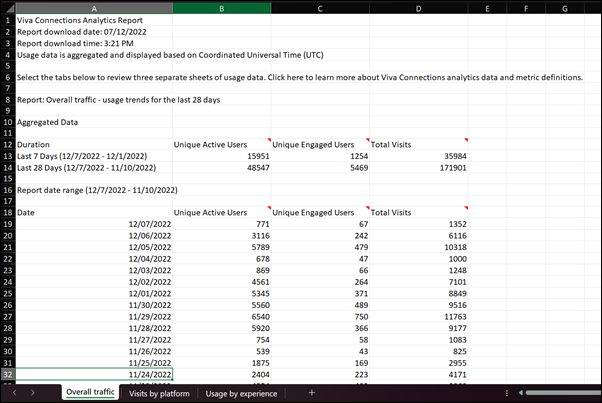602x403 pixels.
Task: Switch to the Visits by platform sheet tab
Action: point(159,393)
